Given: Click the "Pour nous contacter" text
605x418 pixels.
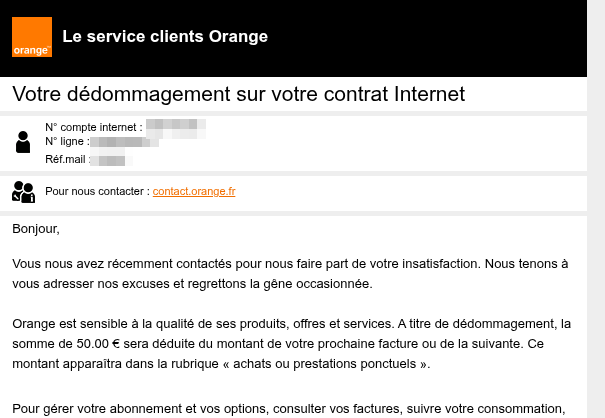Looking at the screenshot, I should [x=97, y=191].
